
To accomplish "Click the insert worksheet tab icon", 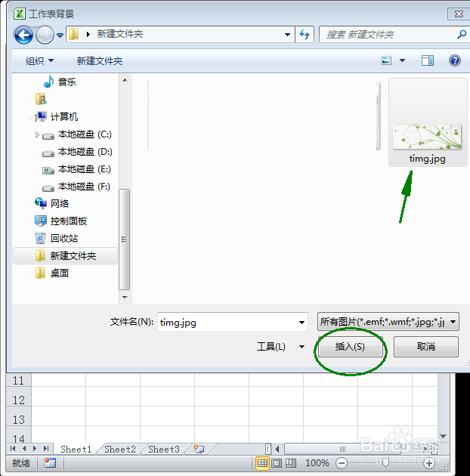I will click(x=199, y=449).
